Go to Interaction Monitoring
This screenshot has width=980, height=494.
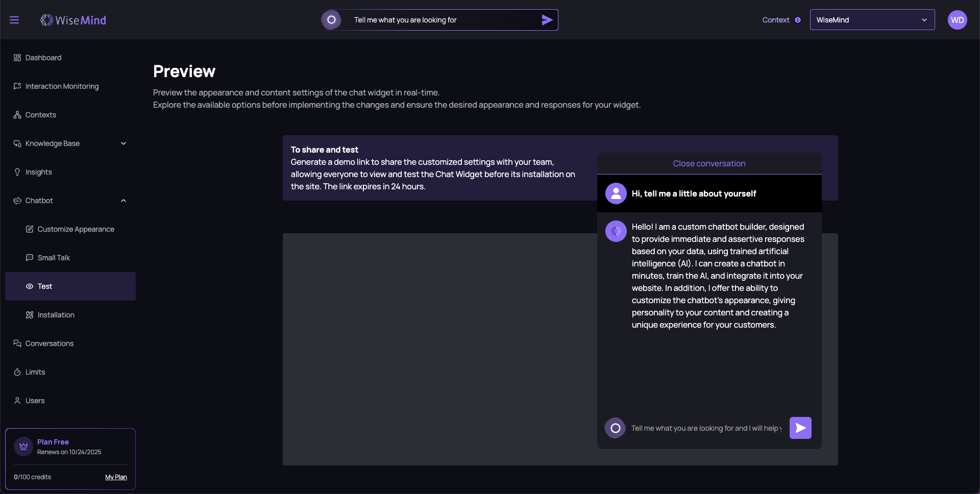coord(62,86)
